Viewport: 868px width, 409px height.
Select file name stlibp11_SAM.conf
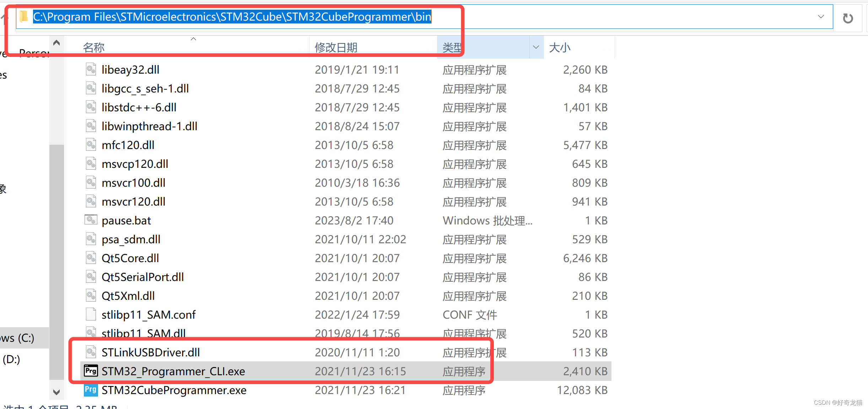point(149,315)
